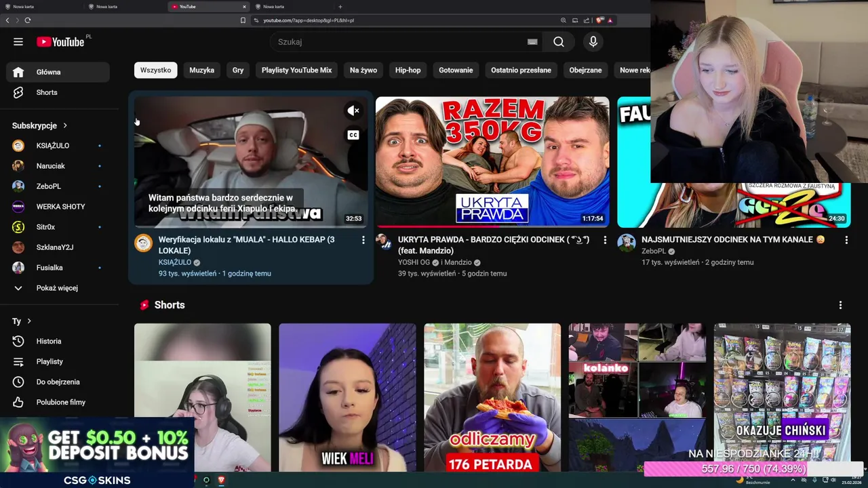
Task: Open options menu for UKRYTA PRAWDA video
Action: click(605, 240)
